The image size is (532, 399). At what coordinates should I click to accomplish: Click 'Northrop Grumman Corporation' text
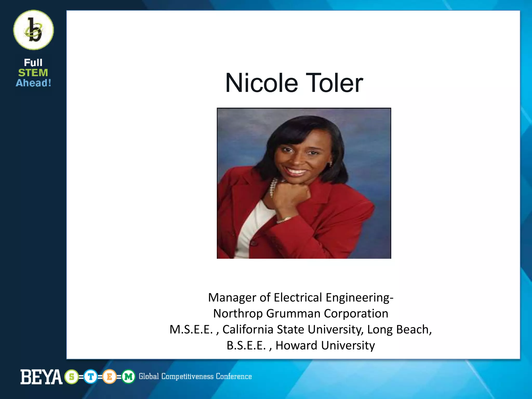[301, 313]
